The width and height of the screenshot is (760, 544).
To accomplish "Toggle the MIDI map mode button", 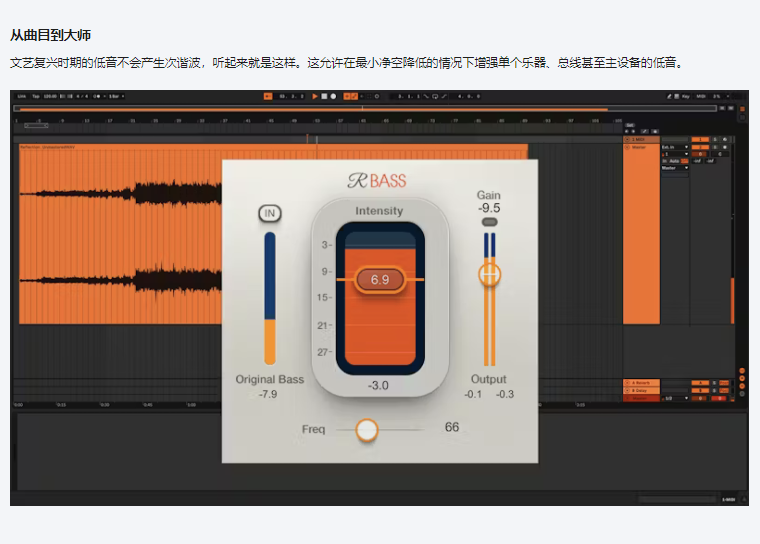I will [701, 96].
